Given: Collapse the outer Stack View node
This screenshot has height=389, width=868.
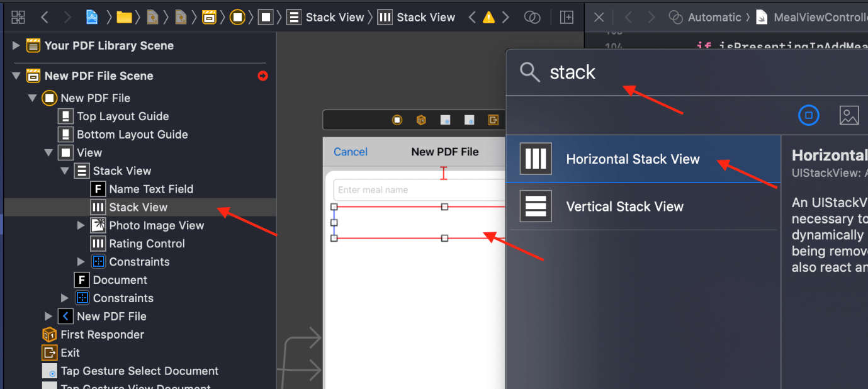Looking at the screenshot, I should (x=65, y=171).
